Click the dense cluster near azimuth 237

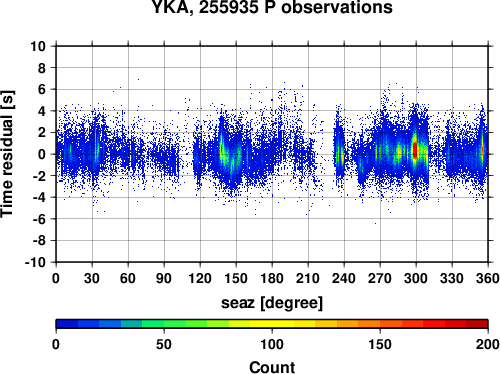pos(340,155)
